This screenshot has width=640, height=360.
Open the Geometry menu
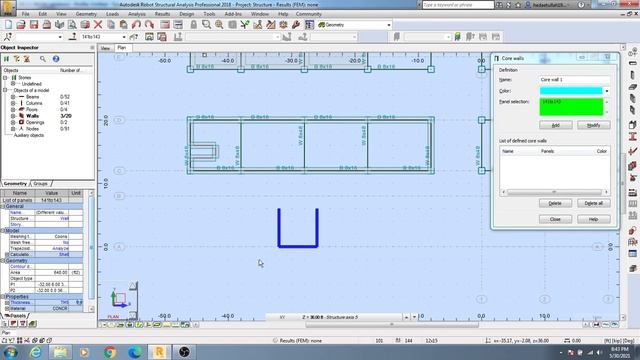(x=86, y=14)
